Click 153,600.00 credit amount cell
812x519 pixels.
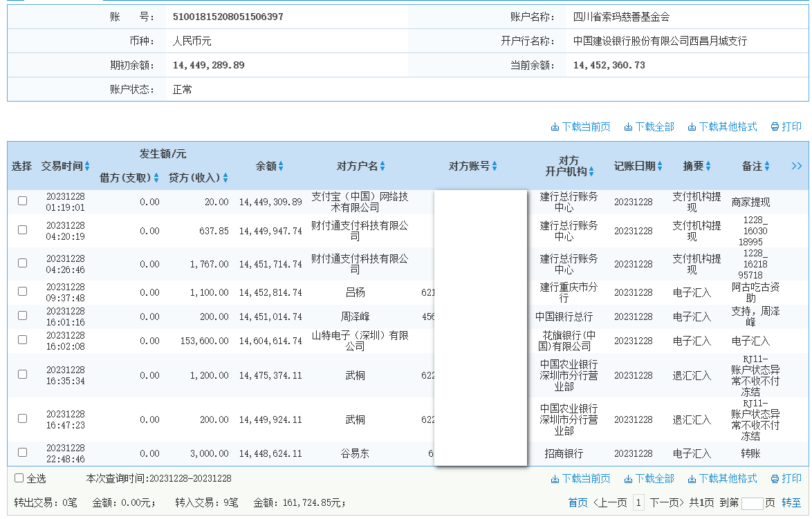pos(205,341)
